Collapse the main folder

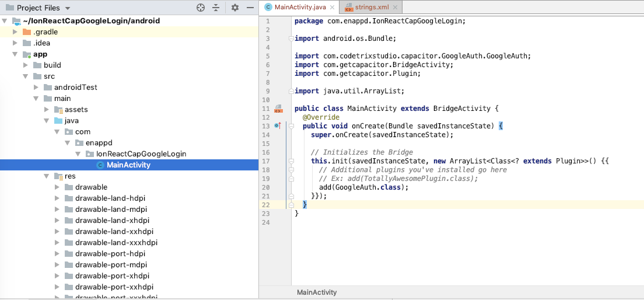click(x=36, y=99)
